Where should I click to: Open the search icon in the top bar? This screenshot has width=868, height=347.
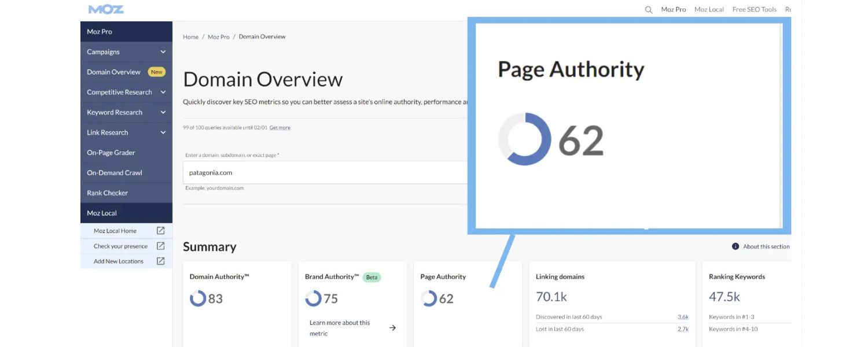(648, 9)
